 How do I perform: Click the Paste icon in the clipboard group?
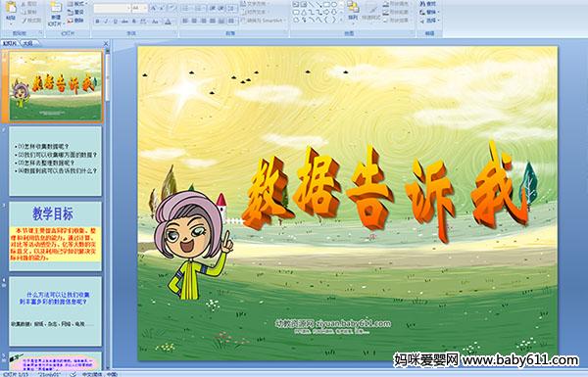(11, 8)
